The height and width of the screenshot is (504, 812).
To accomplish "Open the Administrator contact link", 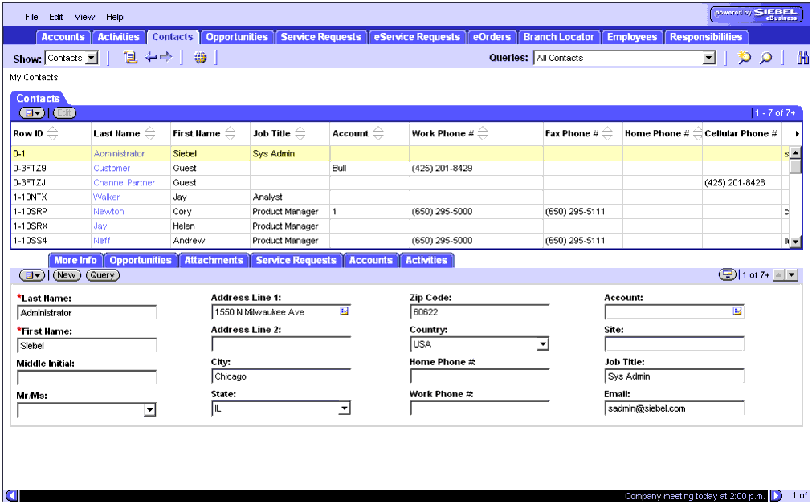I will coord(119,153).
